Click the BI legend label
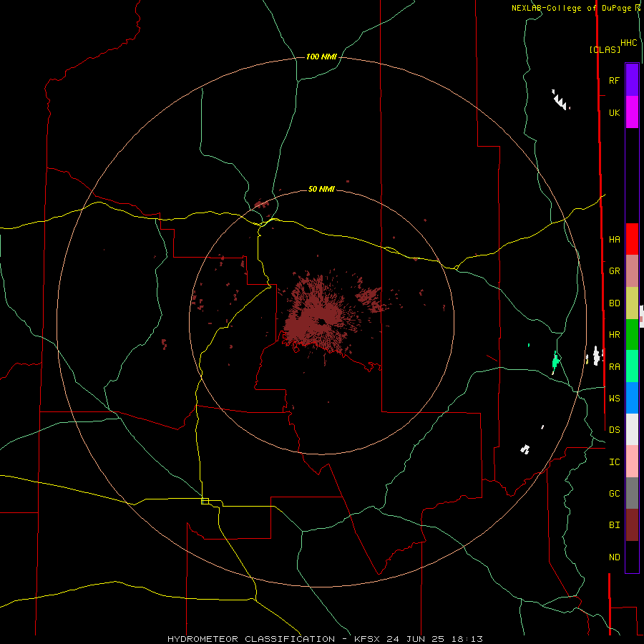Screen dimensions: 644x644 point(614,525)
